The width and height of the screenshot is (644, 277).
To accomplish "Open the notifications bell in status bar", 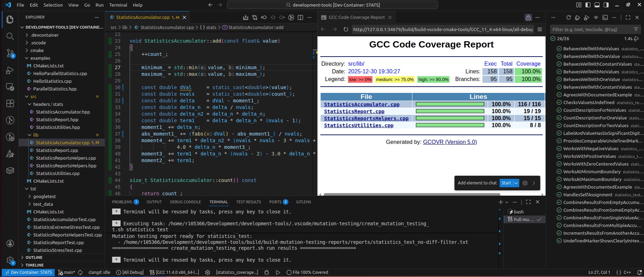I will 639,272.
